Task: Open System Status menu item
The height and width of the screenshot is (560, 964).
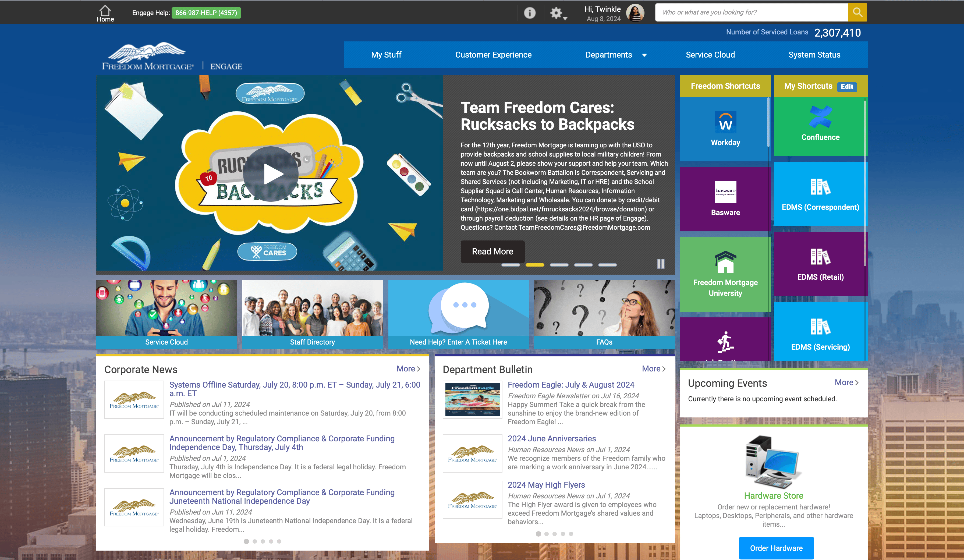Action: (814, 55)
